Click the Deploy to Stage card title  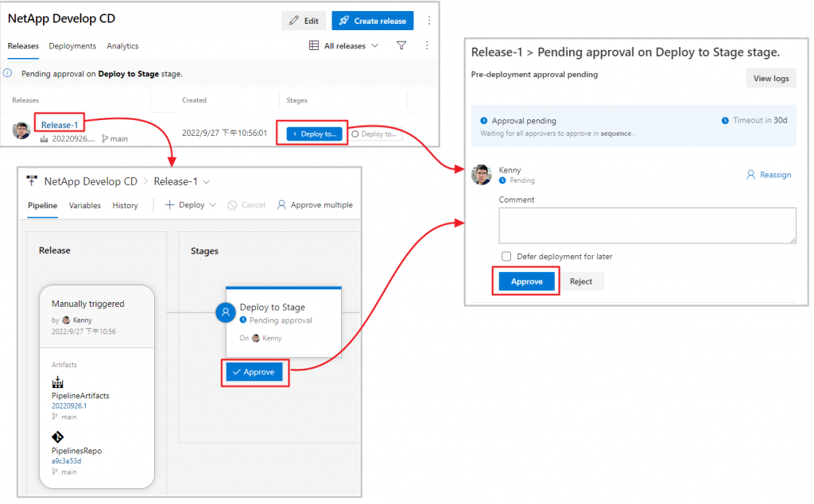click(x=272, y=308)
